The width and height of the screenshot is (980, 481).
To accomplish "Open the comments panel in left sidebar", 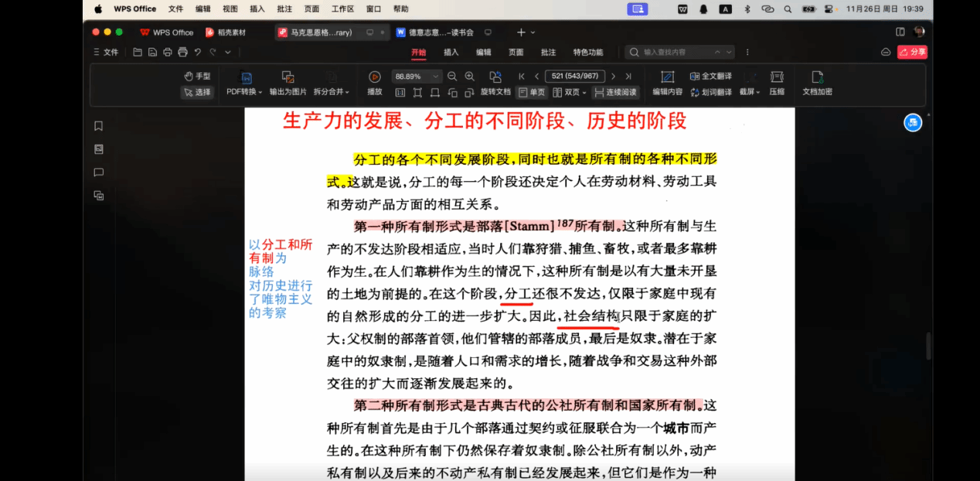I will click(99, 172).
